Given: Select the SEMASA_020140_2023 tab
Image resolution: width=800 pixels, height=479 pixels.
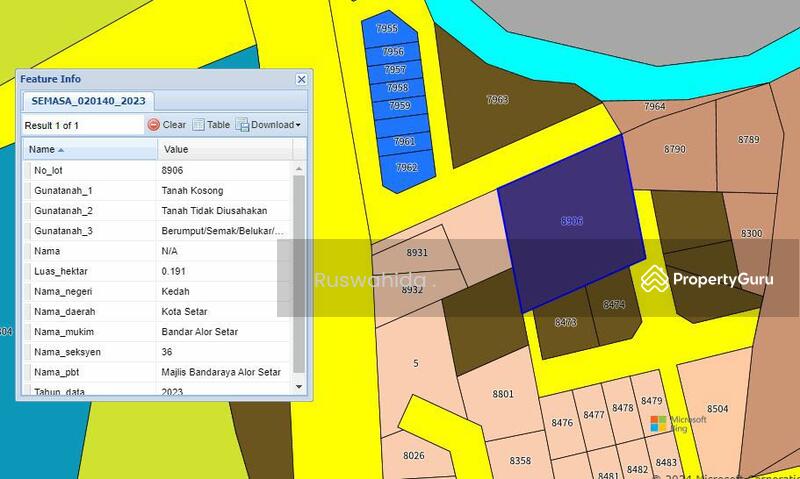Looking at the screenshot, I should pyautogui.click(x=88, y=101).
